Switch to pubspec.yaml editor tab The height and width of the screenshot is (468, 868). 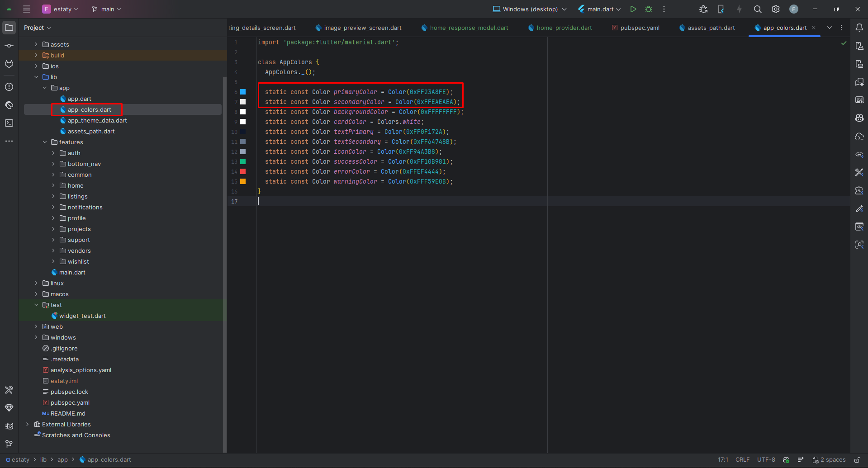tap(636, 28)
